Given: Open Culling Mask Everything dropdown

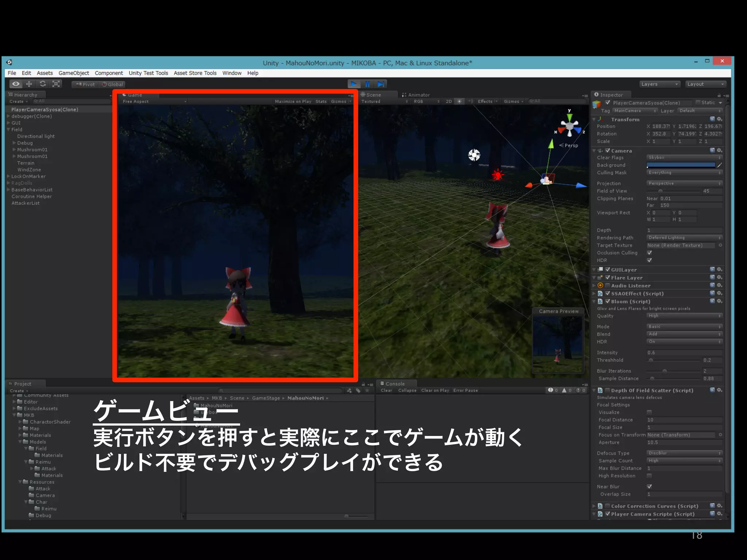Looking at the screenshot, I should pyautogui.click(x=685, y=172).
